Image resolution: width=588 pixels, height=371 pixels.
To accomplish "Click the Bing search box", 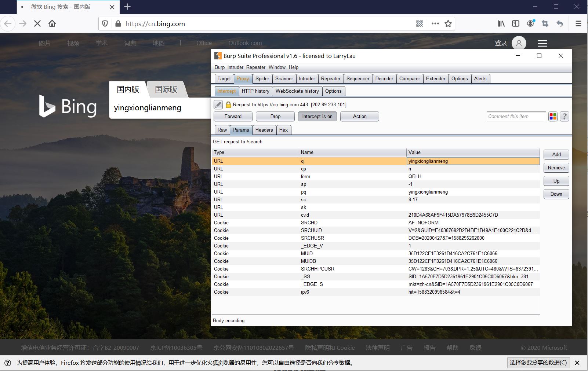I will pos(160,108).
